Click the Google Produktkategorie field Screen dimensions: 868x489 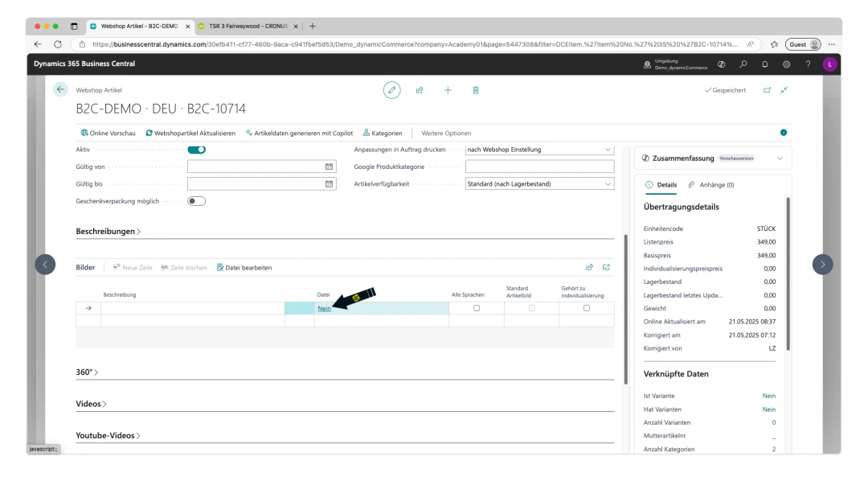click(x=540, y=166)
